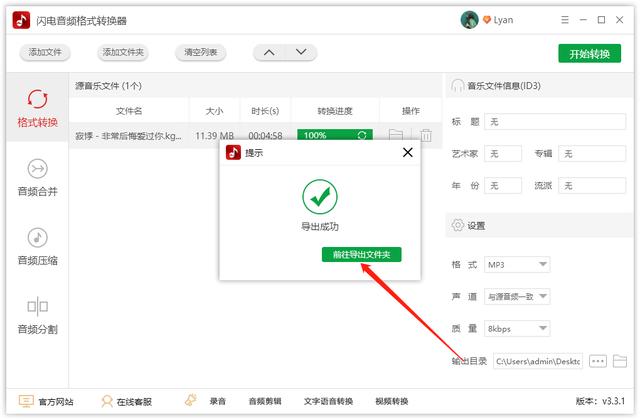The width and height of the screenshot is (640, 420).
Task: Click the 流派 input field
Action: point(592,186)
